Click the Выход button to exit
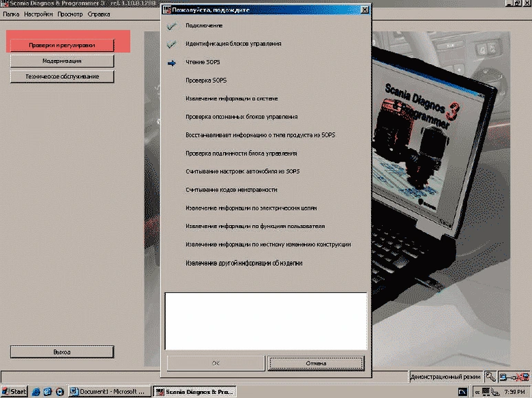 [x=61, y=352]
